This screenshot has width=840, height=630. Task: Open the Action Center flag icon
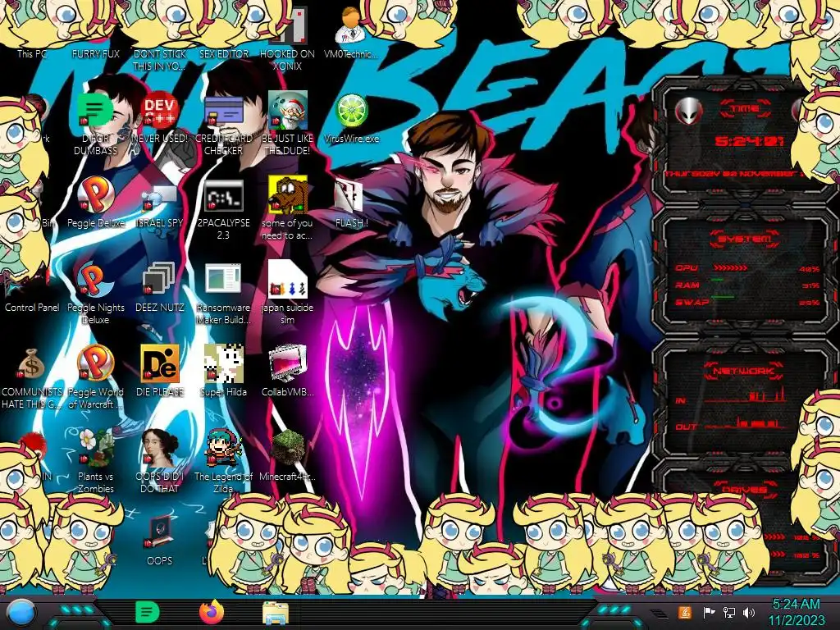point(709,613)
